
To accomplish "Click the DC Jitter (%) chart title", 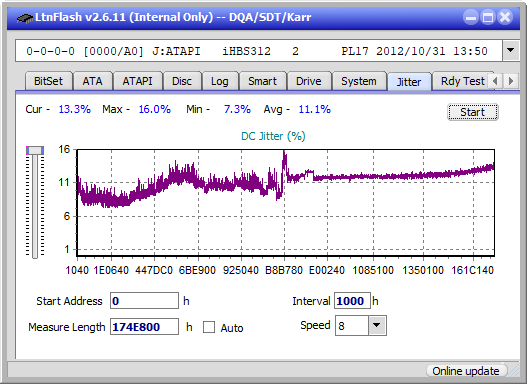I will pos(273,136).
